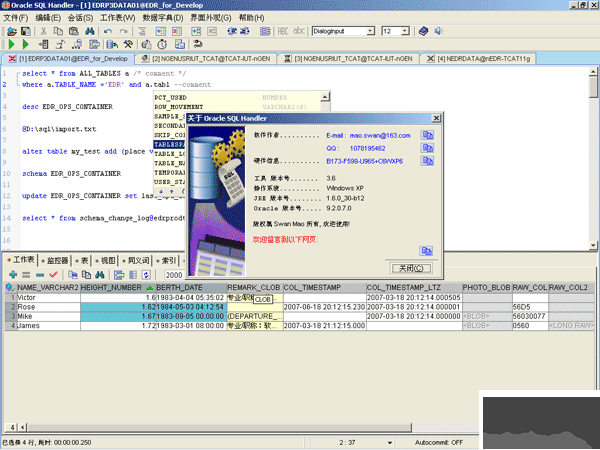Select TABLESPACE item in autocomplete list
Image resolution: width=600 pixels, height=450 pixels.
point(168,144)
